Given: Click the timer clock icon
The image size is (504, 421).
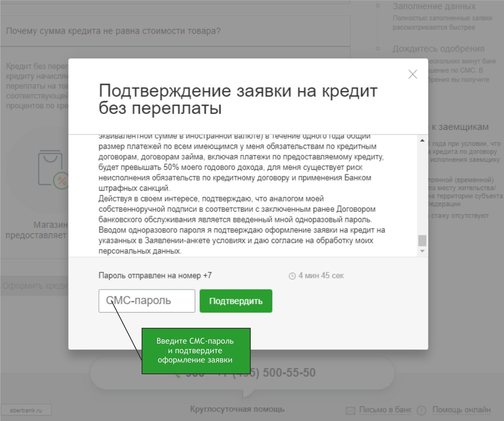Looking at the screenshot, I should click(x=292, y=276).
